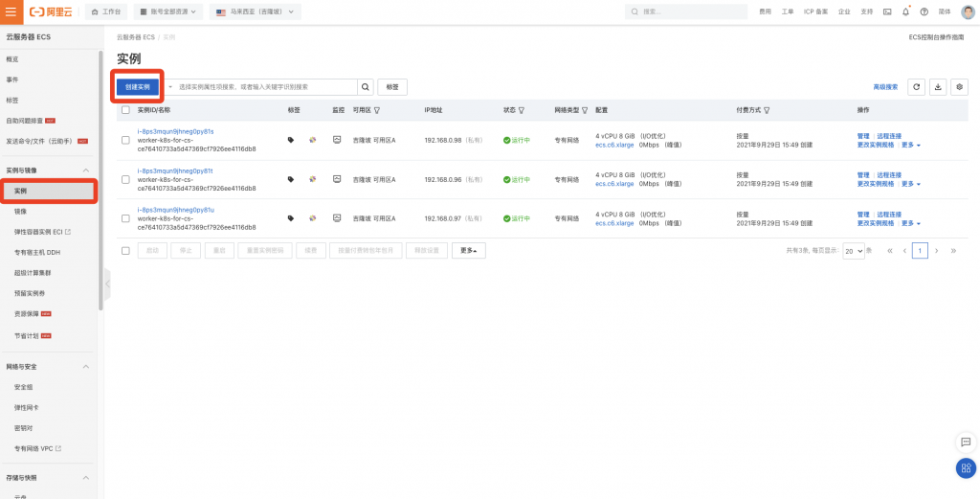Click the colorful icon in row 192.168.0.97

pos(313,218)
